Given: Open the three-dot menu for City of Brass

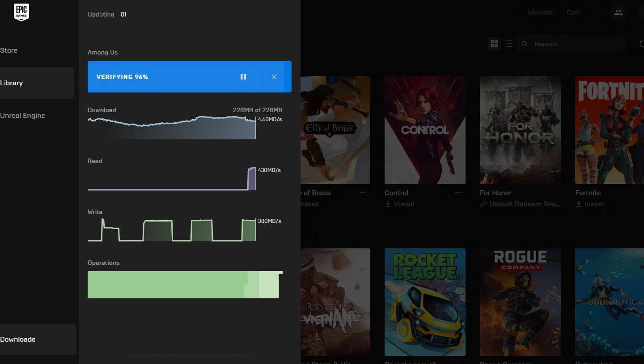Looking at the screenshot, I should (363, 192).
